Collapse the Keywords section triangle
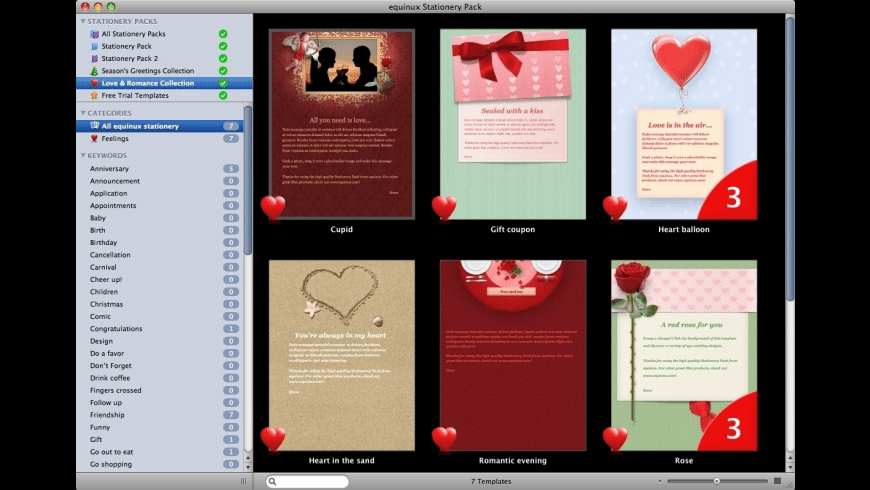The width and height of the screenshot is (870, 490). (83, 155)
